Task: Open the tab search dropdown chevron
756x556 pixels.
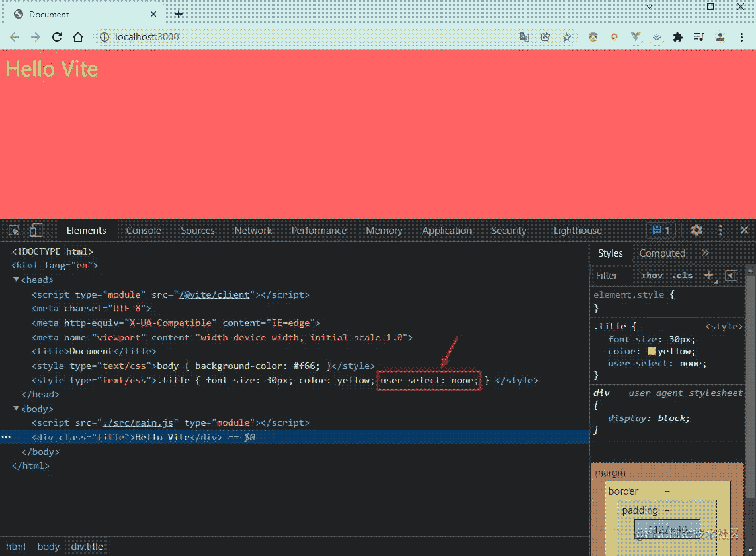Action: [650, 7]
